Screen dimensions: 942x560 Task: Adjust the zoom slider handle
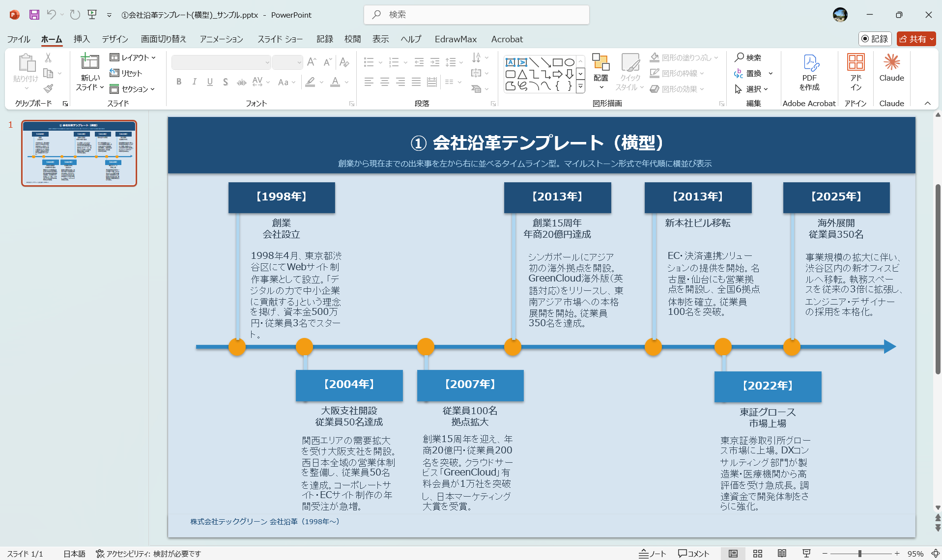(x=859, y=554)
